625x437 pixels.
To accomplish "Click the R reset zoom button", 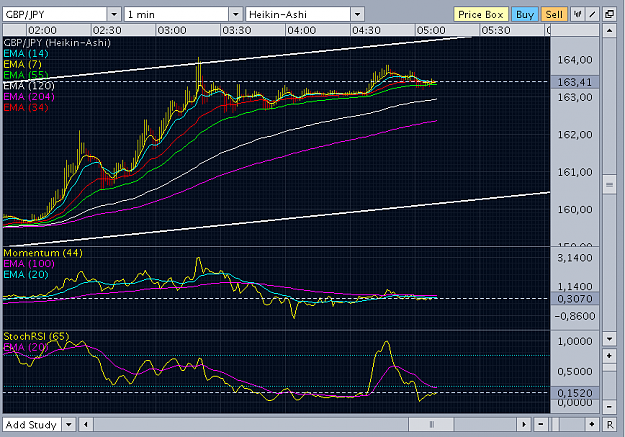I will point(609,425).
